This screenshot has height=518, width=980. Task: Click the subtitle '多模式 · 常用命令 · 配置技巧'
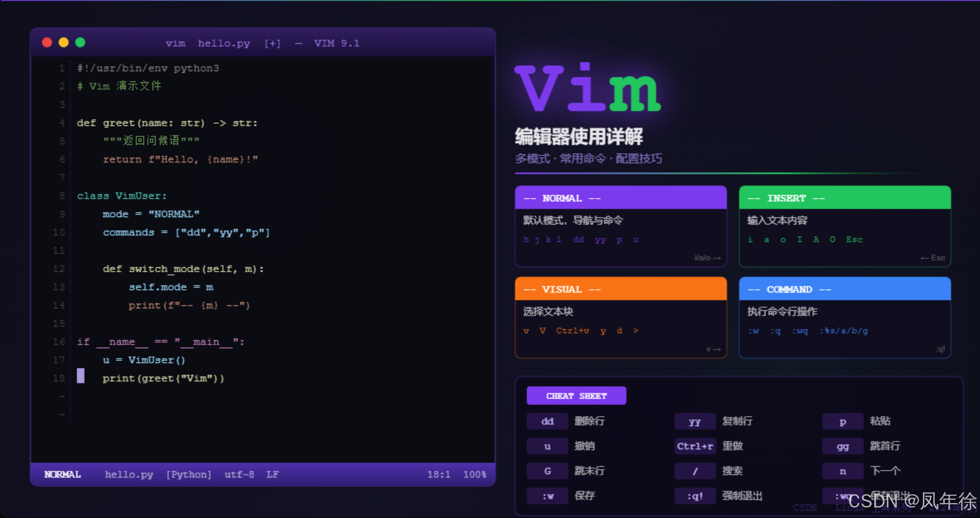588,159
